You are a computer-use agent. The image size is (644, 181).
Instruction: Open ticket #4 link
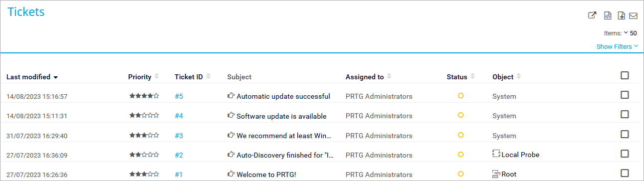179,116
